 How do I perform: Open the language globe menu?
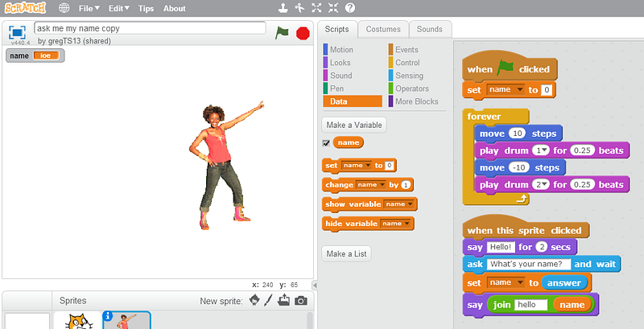[64, 8]
